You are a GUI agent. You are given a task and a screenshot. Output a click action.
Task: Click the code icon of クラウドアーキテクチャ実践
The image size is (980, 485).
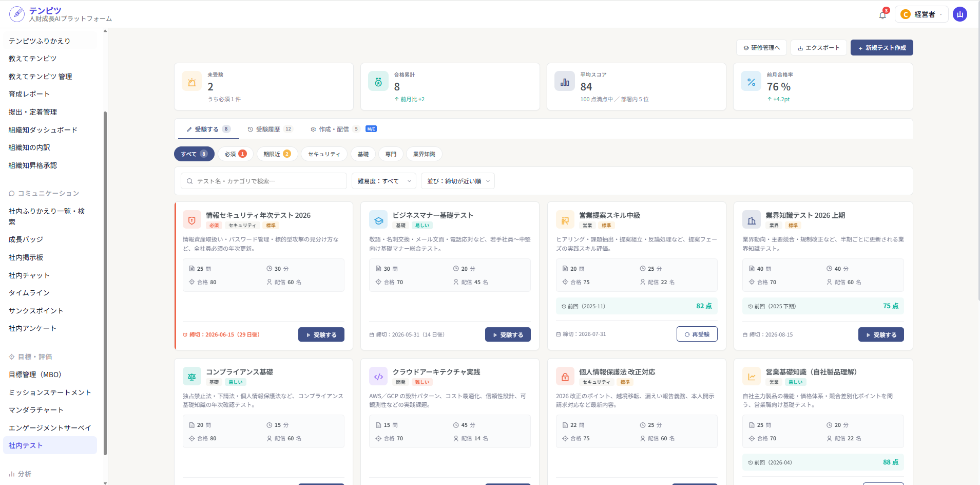(378, 377)
